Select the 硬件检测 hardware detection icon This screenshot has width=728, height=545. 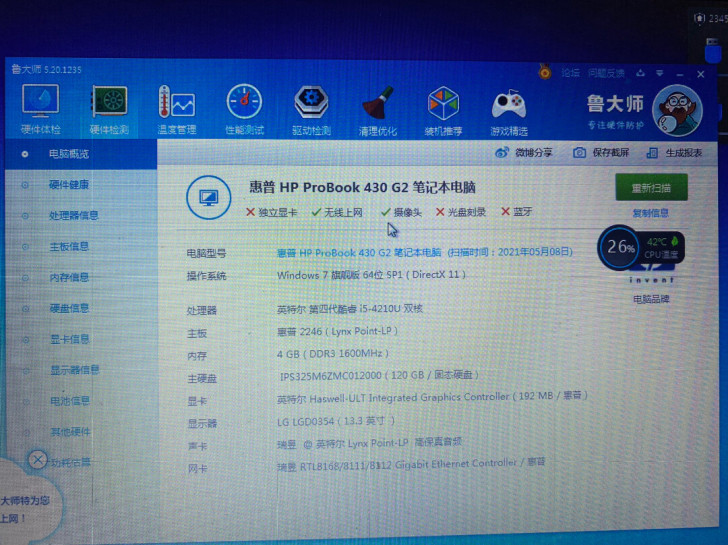click(109, 110)
